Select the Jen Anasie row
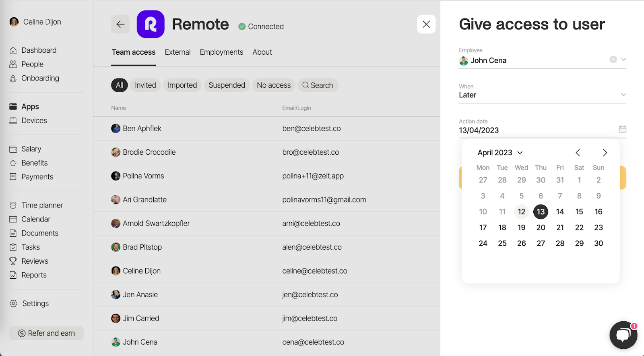Viewport: 644px width, 356px height. click(266, 295)
